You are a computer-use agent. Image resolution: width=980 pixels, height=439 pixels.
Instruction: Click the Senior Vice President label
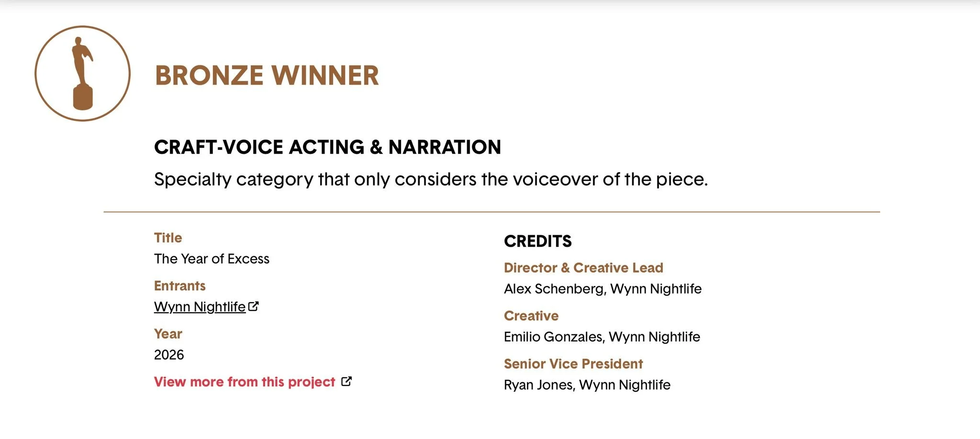click(x=573, y=364)
